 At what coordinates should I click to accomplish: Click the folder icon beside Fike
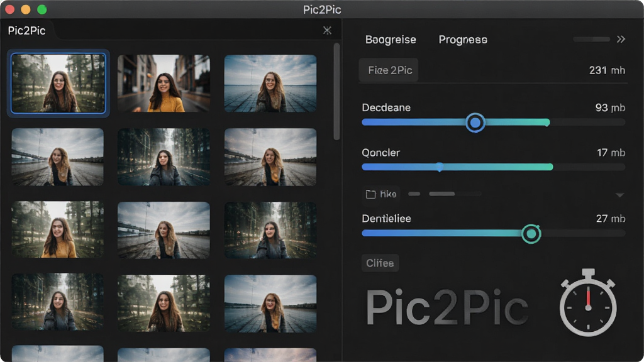coord(370,194)
